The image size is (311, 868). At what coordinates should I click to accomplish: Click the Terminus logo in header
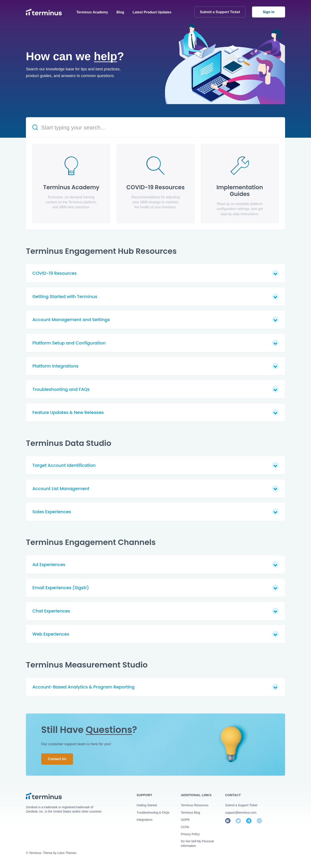[44, 13]
